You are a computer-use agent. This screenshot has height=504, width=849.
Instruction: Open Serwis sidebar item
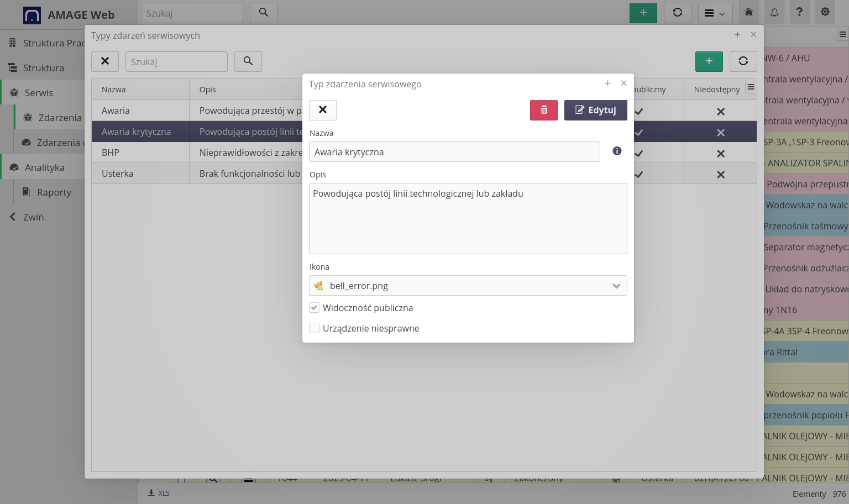click(x=43, y=93)
